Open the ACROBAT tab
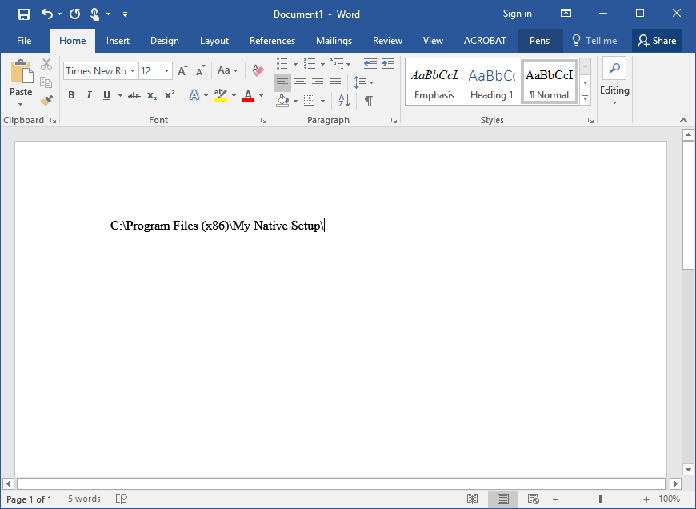Viewport: 696px width, 509px height. [485, 41]
